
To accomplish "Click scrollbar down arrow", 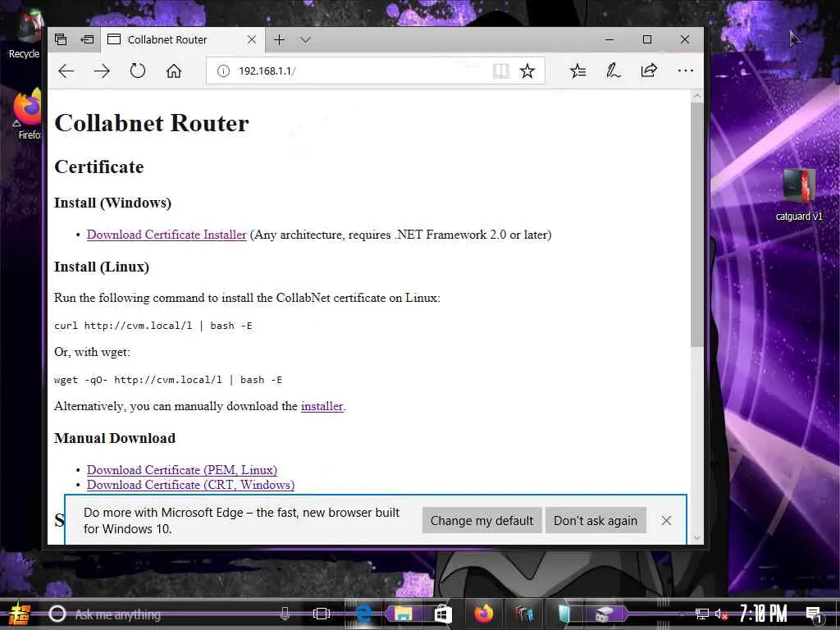I will (696, 537).
